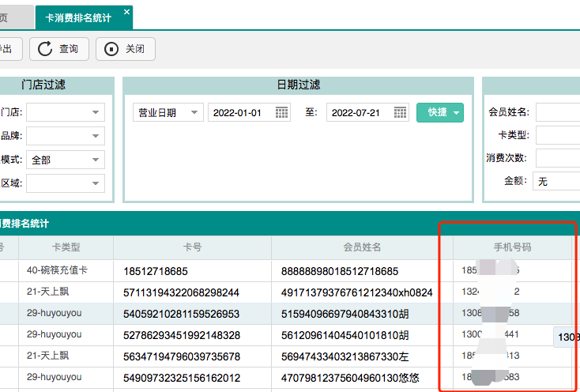Sort by the 卡号 column header

point(192,247)
